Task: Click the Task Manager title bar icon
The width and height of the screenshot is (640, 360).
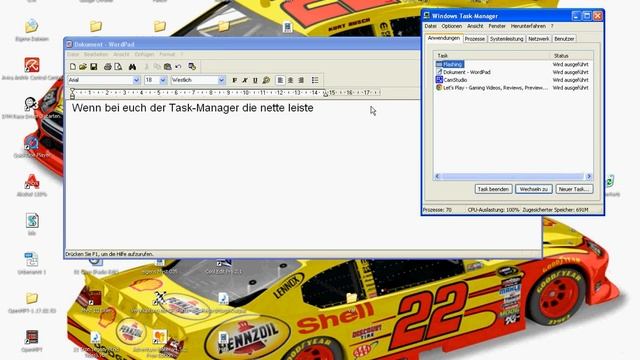Action: tap(427, 16)
